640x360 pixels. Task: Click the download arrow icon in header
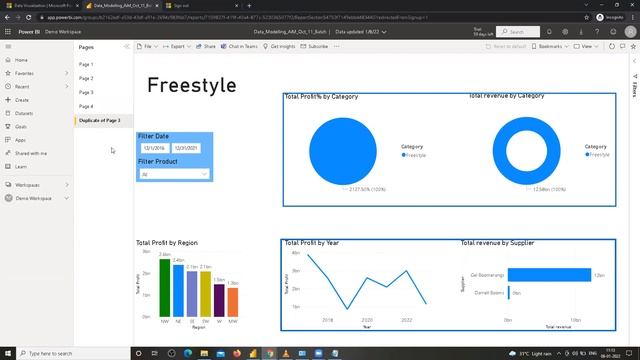tap(581, 32)
